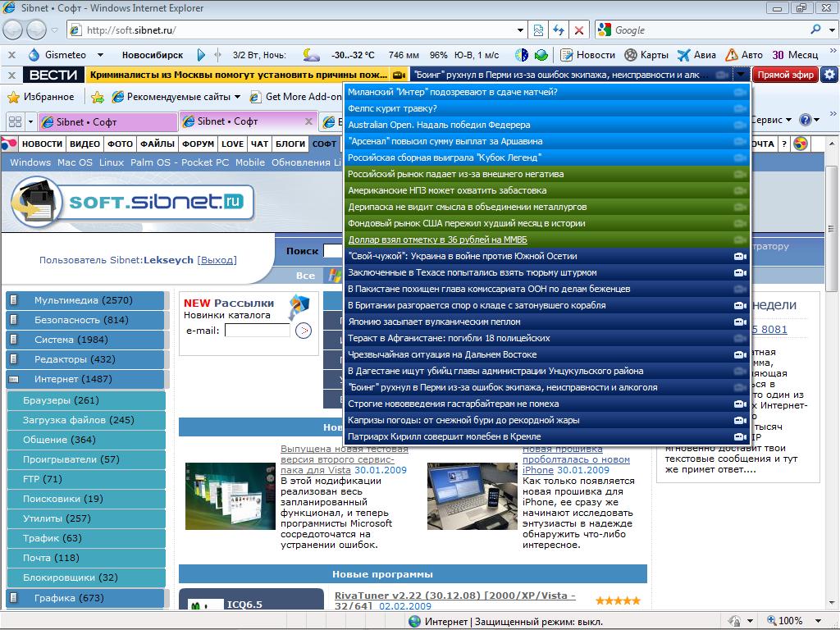Click the Quick Tabs grid icon
The image size is (840, 630).
(x=15, y=121)
